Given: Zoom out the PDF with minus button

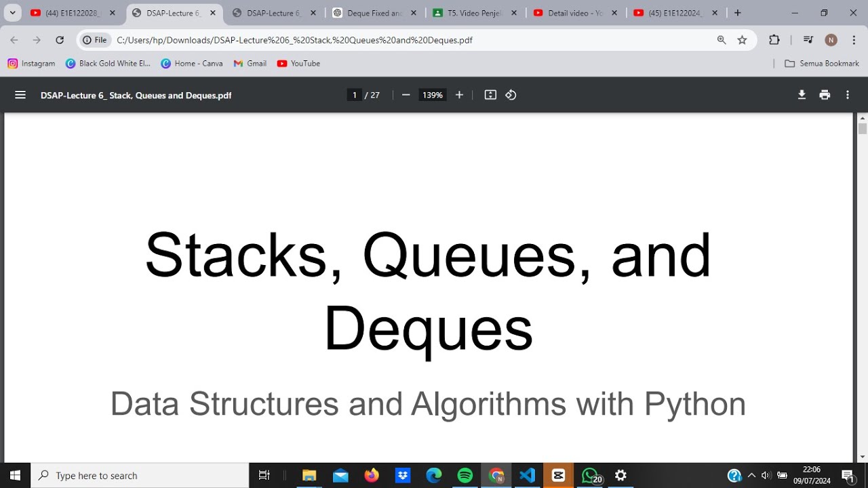Looking at the screenshot, I should (406, 95).
